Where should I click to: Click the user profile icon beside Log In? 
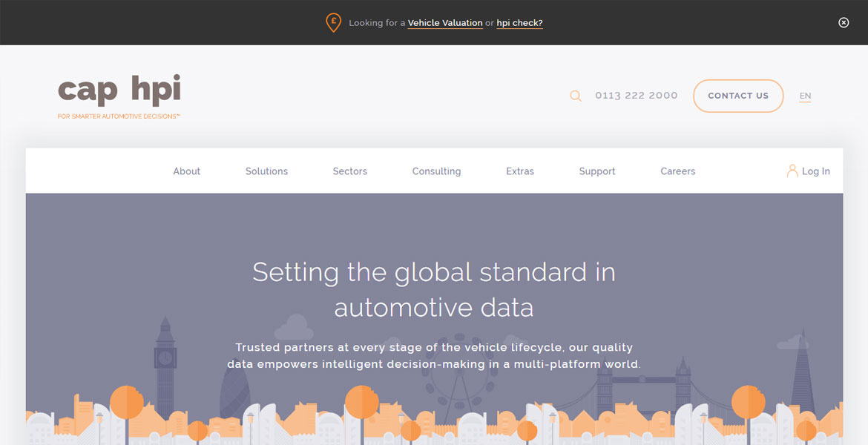tap(792, 171)
